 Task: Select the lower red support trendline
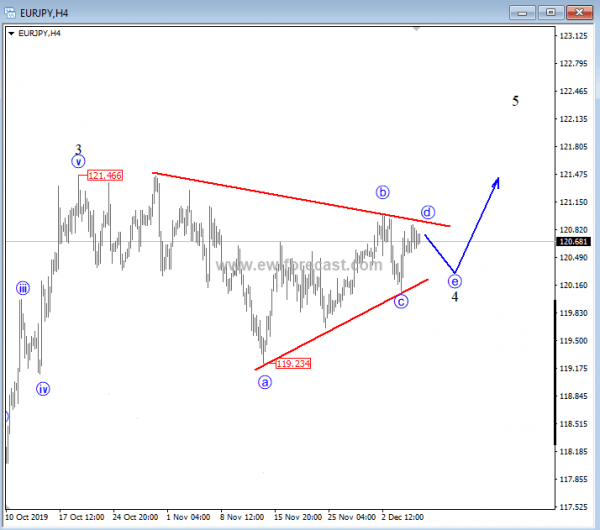coord(340,325)
